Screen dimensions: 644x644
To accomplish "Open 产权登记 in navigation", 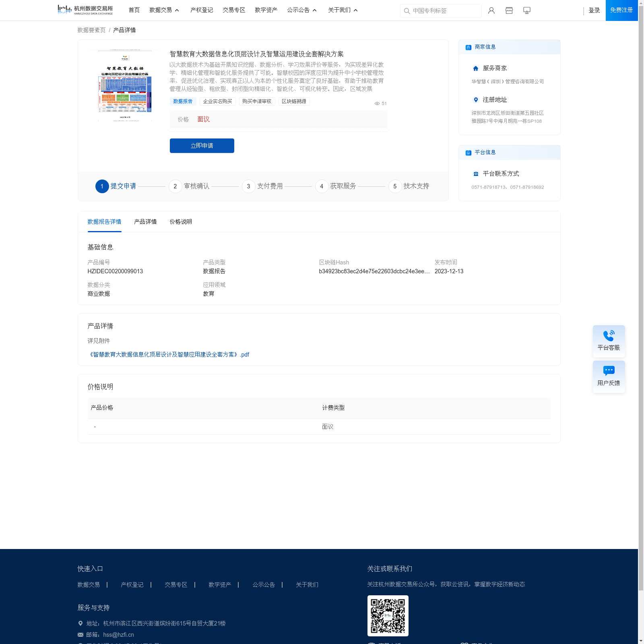I will [x=202, y=10].
